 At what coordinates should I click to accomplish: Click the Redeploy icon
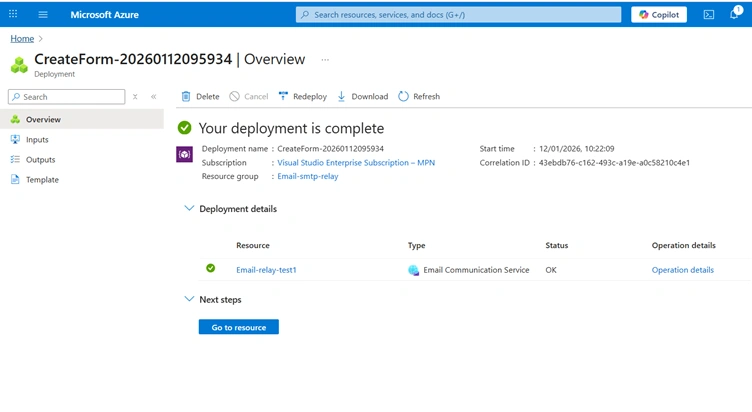pos(283,96)
